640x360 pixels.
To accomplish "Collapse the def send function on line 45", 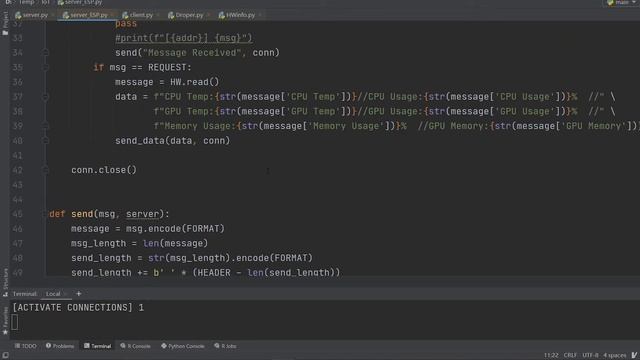I will (x=46, y=214).
